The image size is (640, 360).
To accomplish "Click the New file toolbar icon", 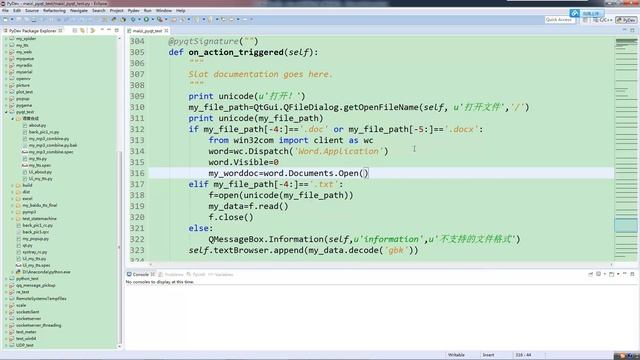I will [6, 20].
